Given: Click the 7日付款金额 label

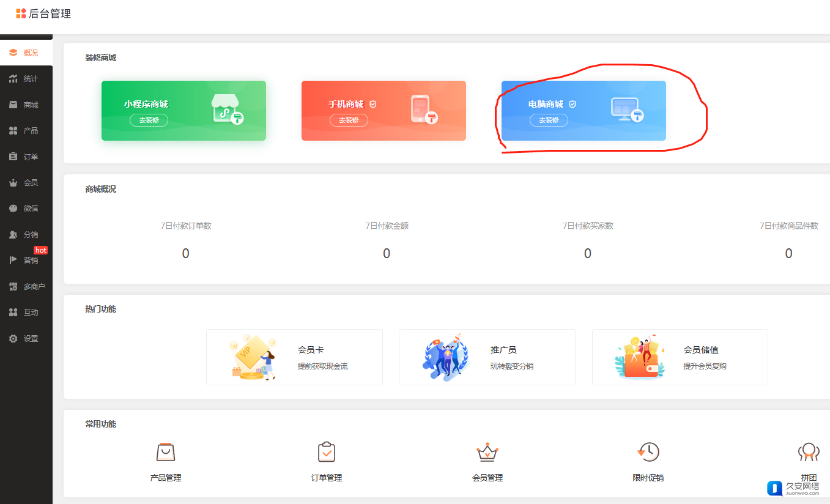Looking at the screenshot, I should click(387, 226).
